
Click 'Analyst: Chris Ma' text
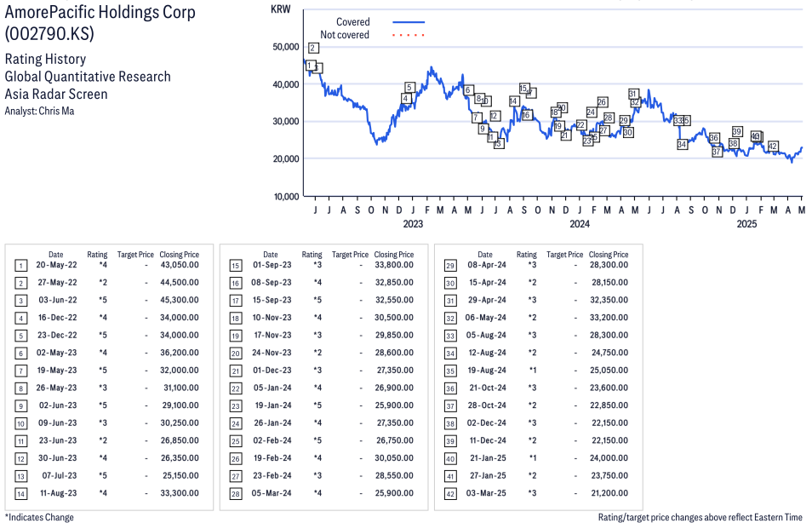coord(39,111)
